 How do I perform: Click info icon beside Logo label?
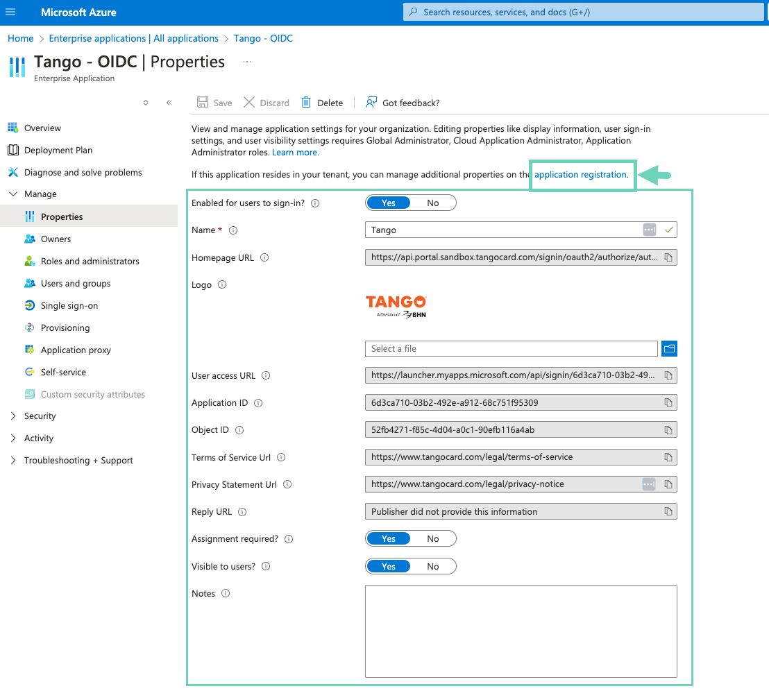[222, 284]
